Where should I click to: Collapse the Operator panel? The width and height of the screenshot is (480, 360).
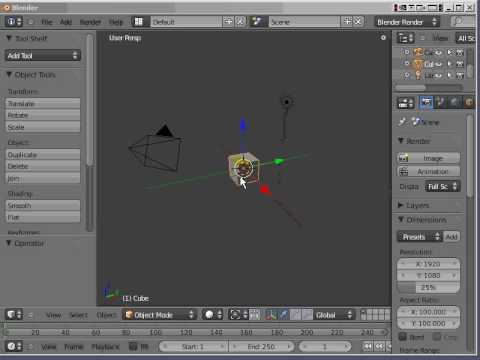click(9, 243)
